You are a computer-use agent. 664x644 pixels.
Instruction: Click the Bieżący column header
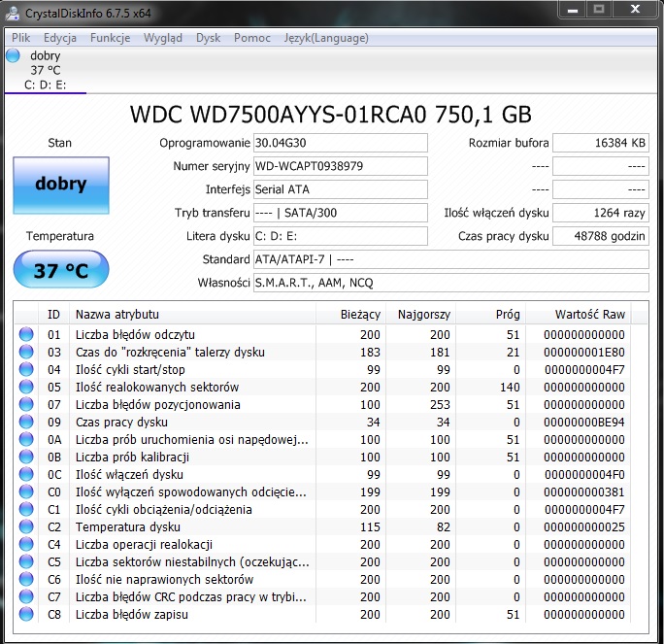[351, 315]
